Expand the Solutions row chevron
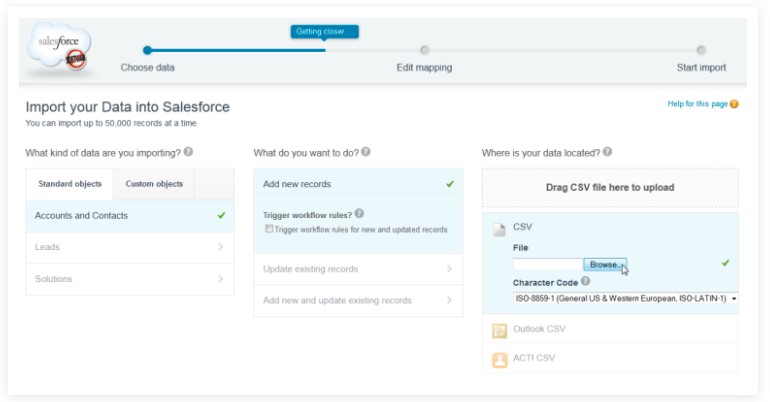Viewport: 770px width, 402px height. pyautogui.click(x=220, y=279)
